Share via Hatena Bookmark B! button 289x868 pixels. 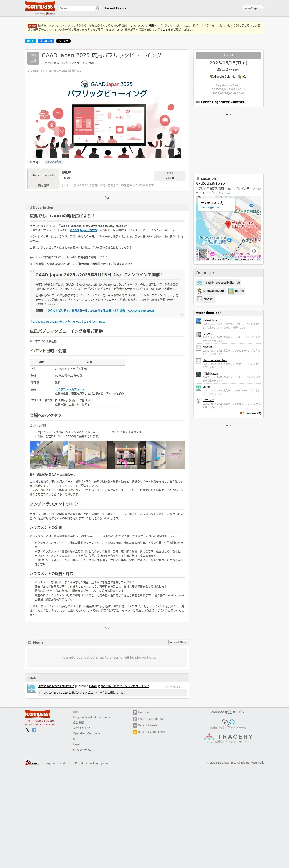click(30, 41)
